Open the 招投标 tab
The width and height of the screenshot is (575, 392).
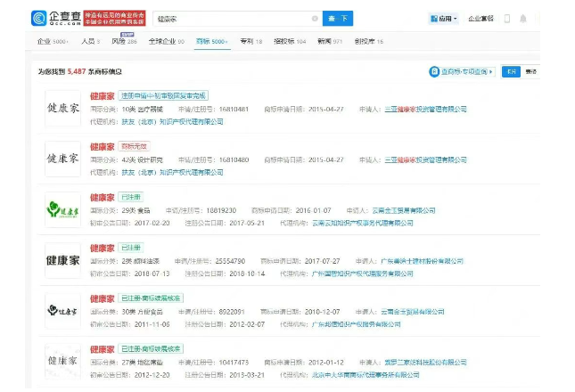click(x=289, y=42)
